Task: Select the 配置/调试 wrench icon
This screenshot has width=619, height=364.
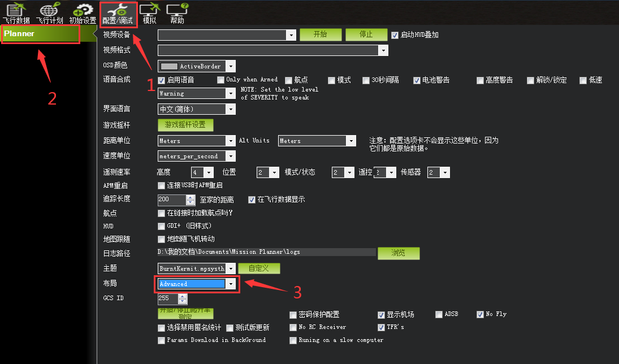Action: point(118,10)
